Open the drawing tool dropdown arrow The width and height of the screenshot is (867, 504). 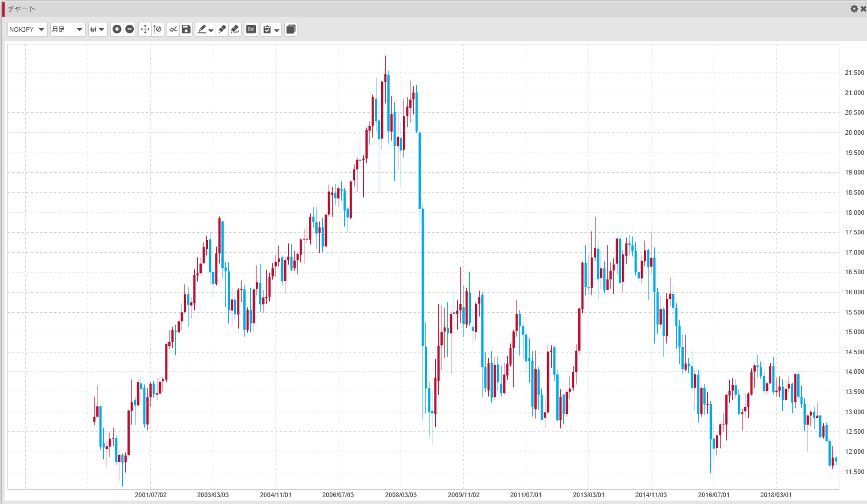[211, 30]
